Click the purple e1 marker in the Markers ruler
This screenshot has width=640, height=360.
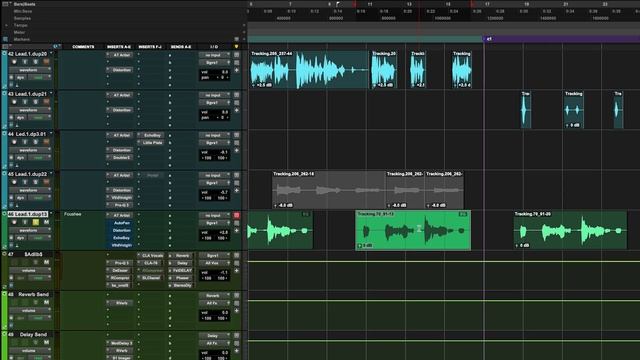click(489, 39)
